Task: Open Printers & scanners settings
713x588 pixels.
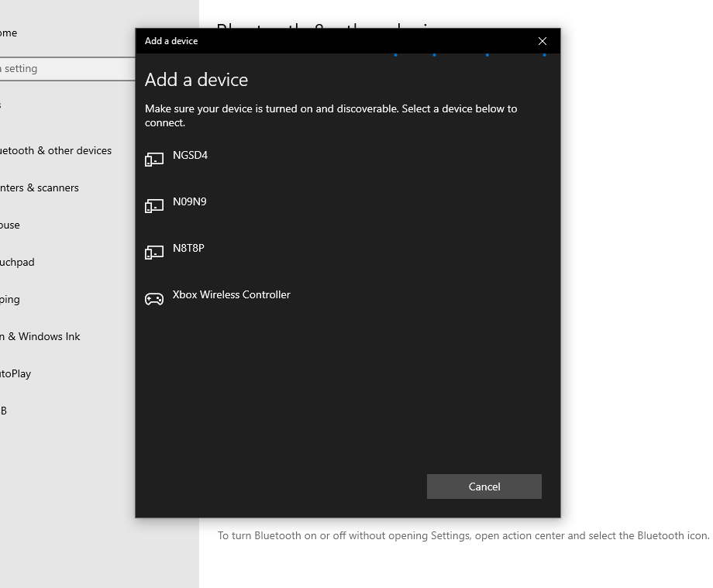Action: pyautogui.click(x=40, y=187)
